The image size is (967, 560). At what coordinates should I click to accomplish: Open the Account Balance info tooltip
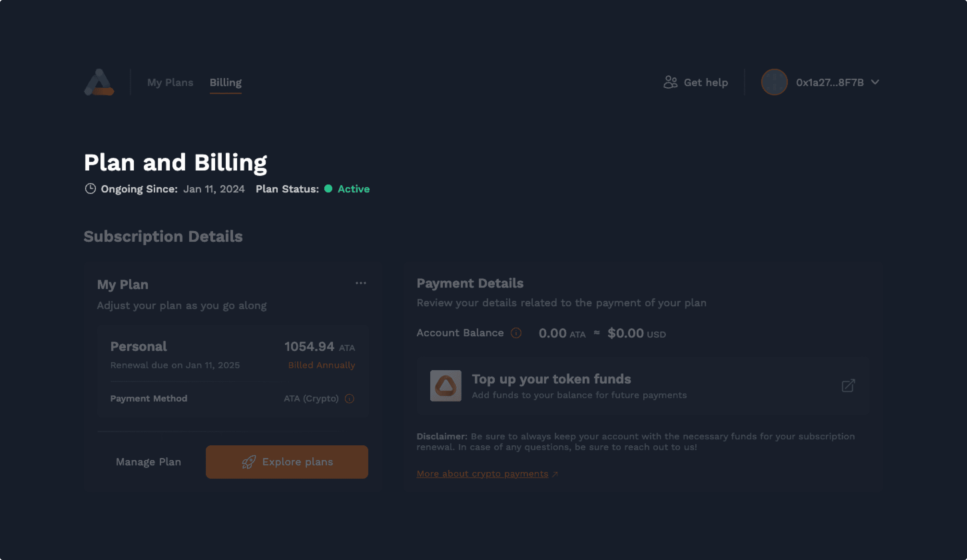tap(517, 333)
